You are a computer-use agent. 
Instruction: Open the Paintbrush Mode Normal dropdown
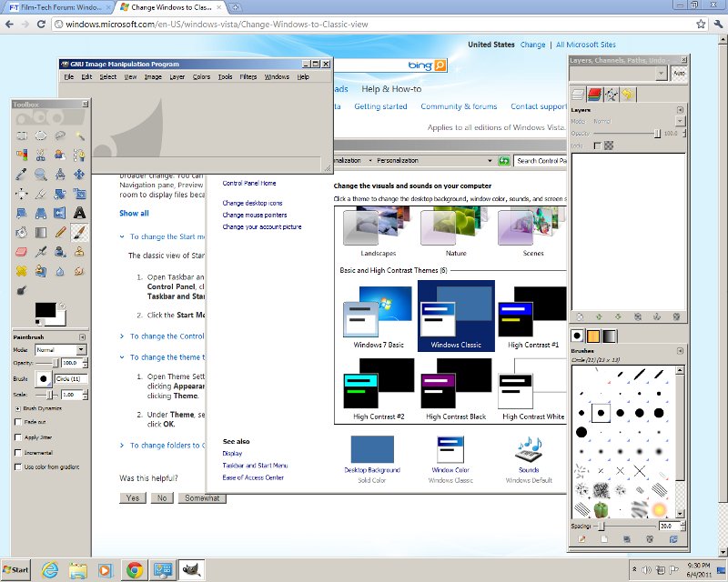pyautogui.click(x=61, y=350)
